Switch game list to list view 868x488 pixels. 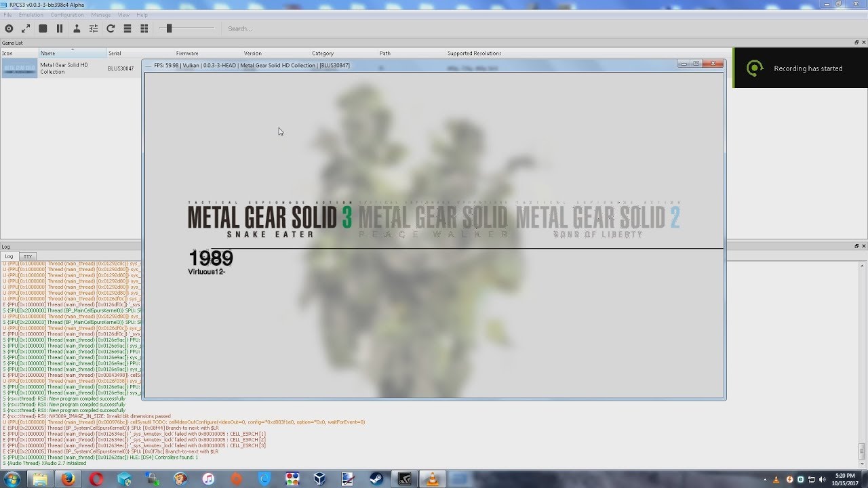point(127,28)
